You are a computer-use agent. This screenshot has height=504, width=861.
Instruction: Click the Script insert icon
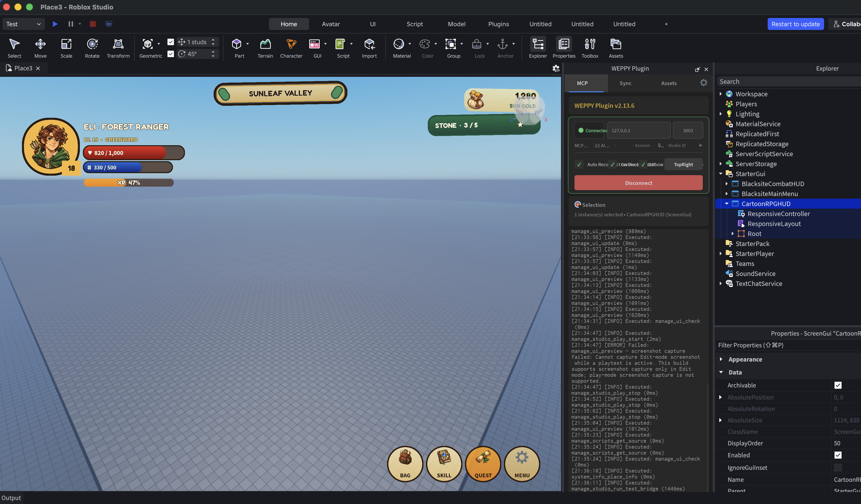(x=340, y=44)
